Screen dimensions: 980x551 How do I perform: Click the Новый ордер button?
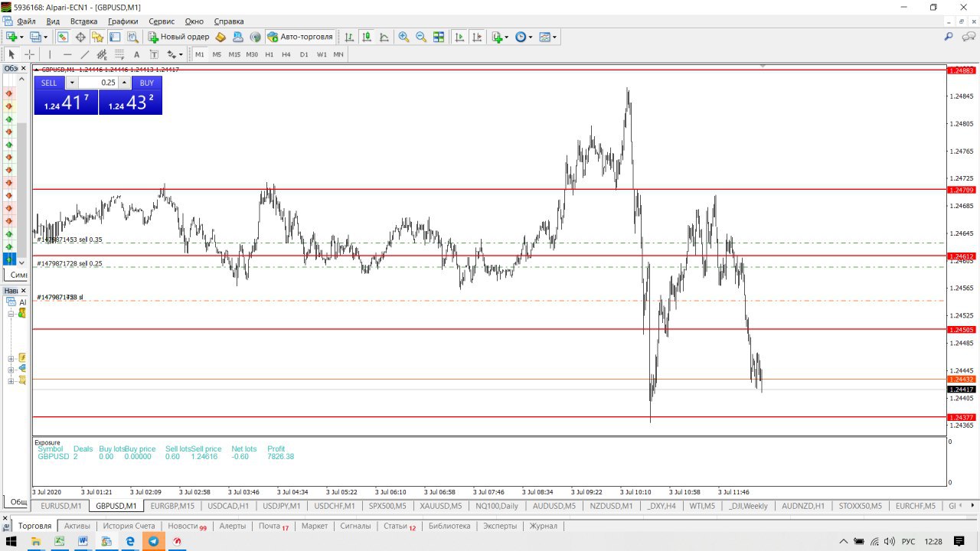point(178,37)
